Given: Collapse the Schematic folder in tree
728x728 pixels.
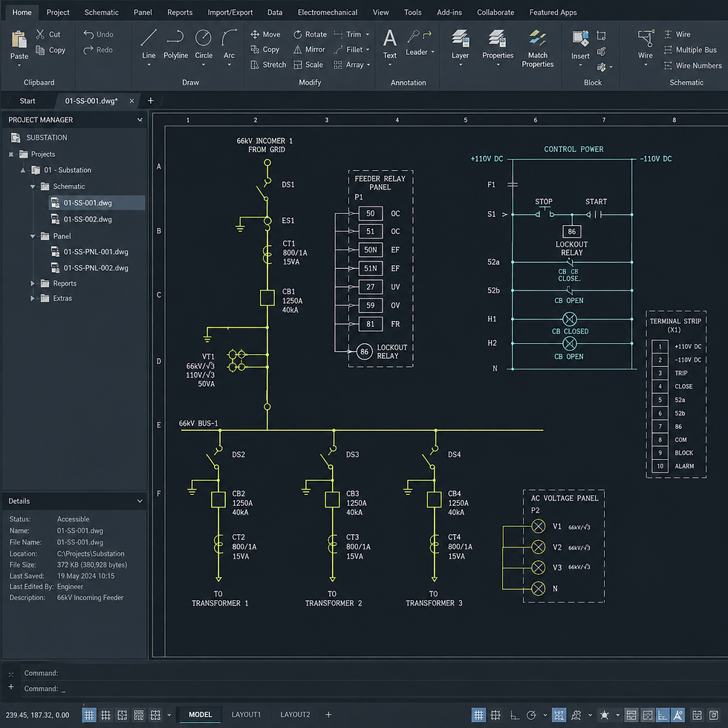Looking at the screenshot, I should (33, 186).
